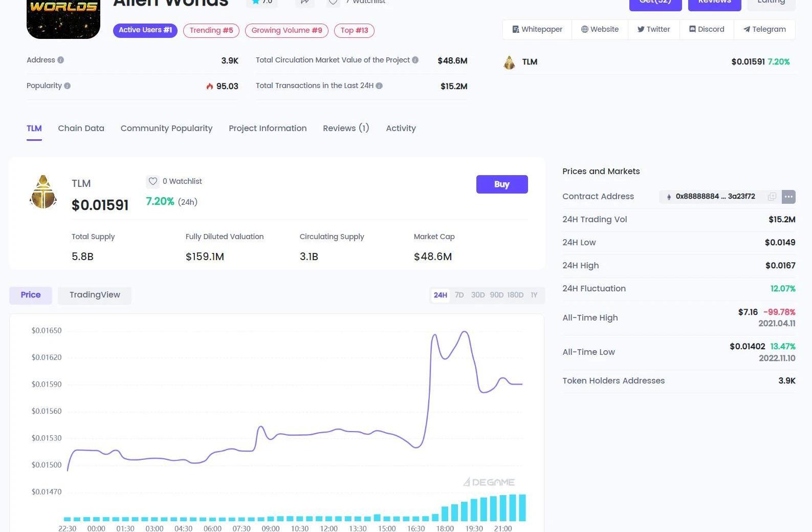Image resolution: width=812 pixels, height=532 pixels.
Task: Open the Whitepaper link
Action: [x=537, y=29]
